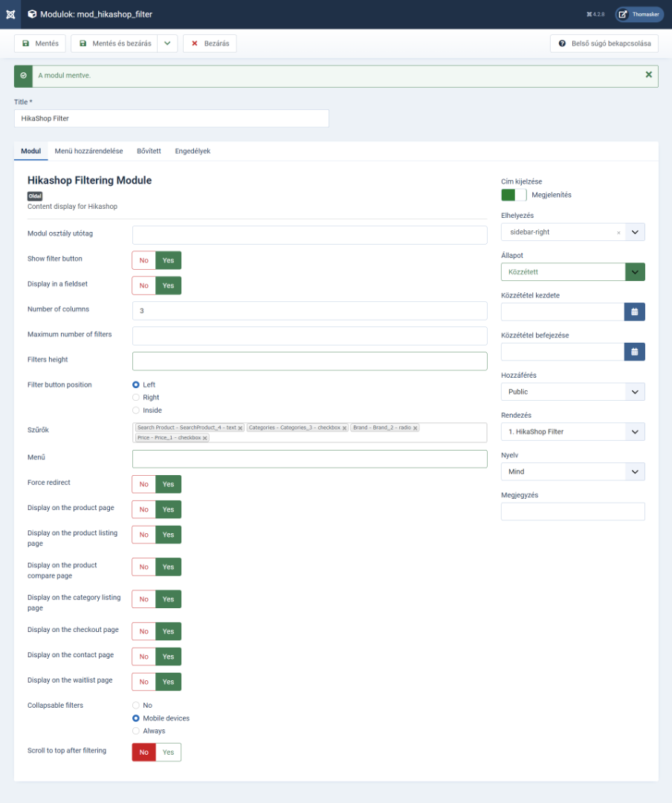Open the Közzététel kezdete calendar picker
Image resolution: width=672 pixels, height=803 pixels.
coord(634,312)
